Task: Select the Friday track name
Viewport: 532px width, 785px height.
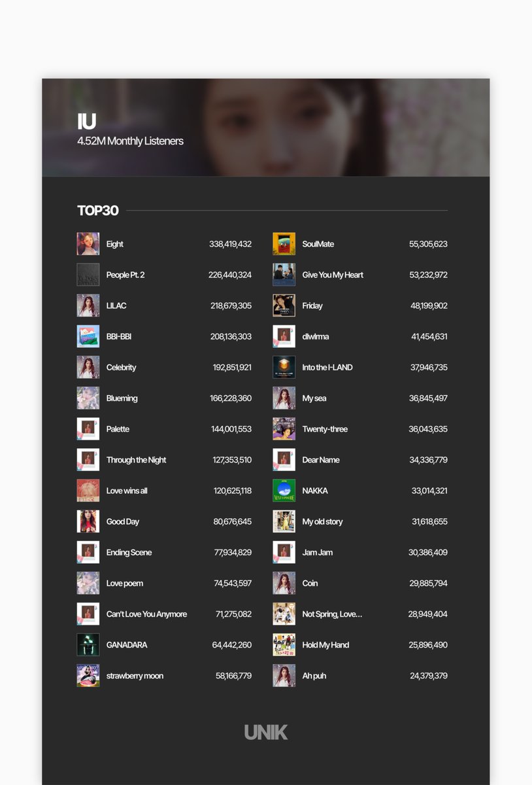Action: [x=312, y=305]
